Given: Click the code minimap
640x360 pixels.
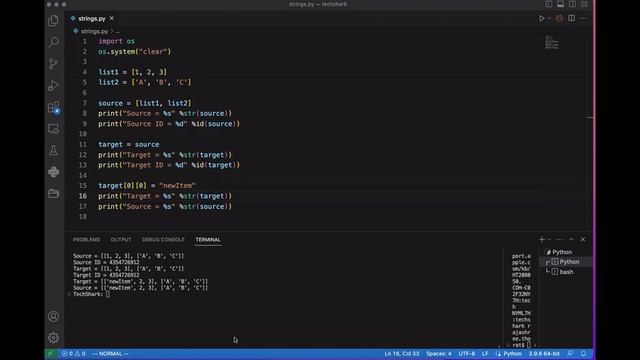Looking at the screenshot, I should click(552, 42).
